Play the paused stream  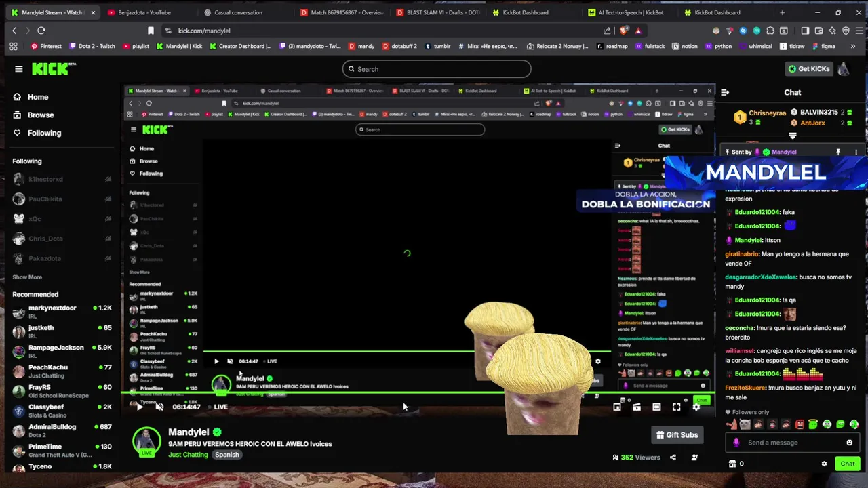click(140, 407)
